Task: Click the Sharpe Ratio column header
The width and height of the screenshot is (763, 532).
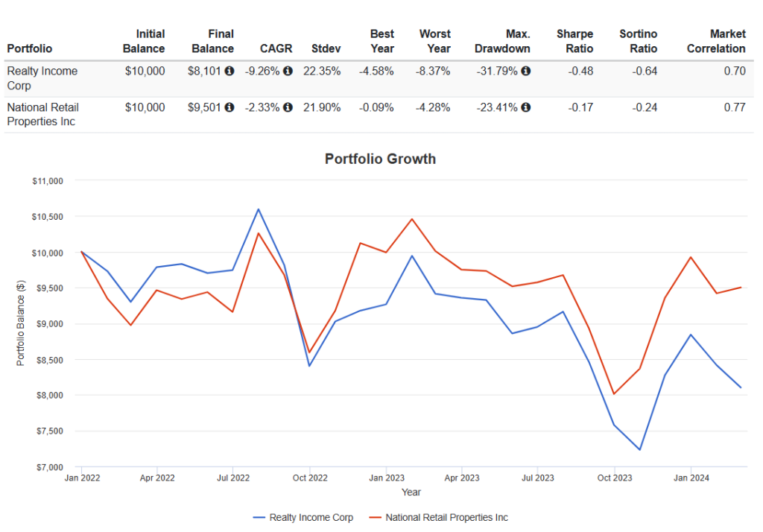Action: point(574,42)
